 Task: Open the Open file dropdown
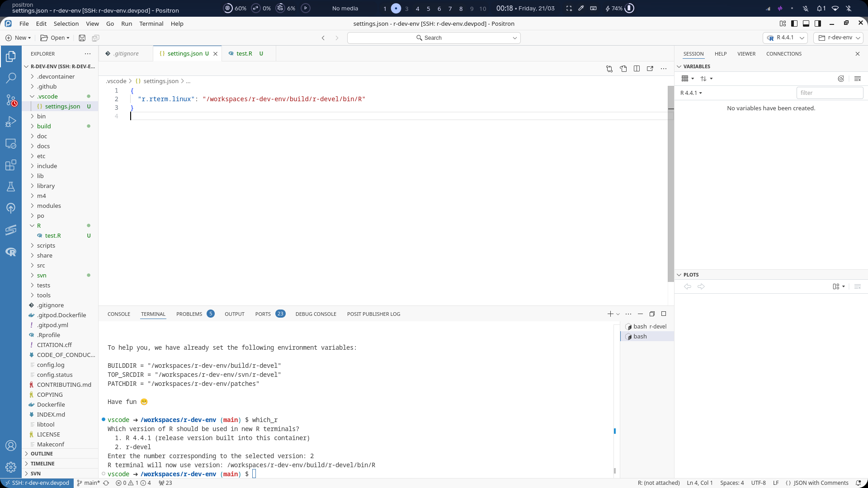55,38
